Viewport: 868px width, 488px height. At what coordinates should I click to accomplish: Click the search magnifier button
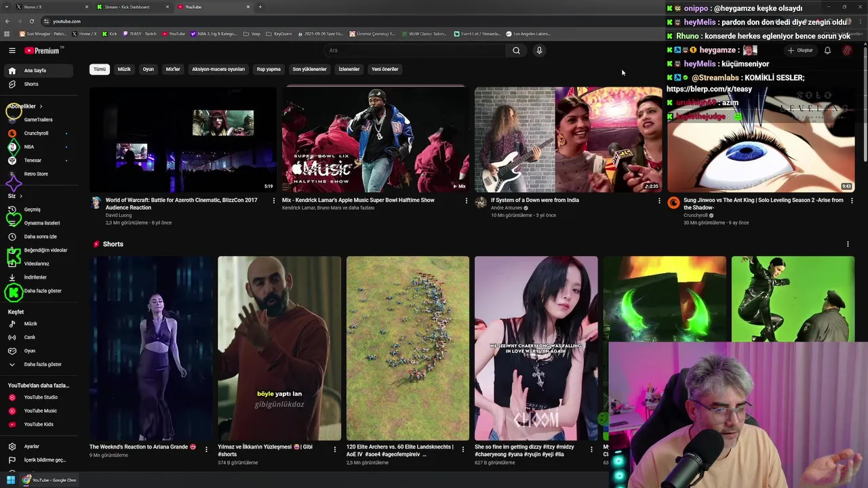516,50
